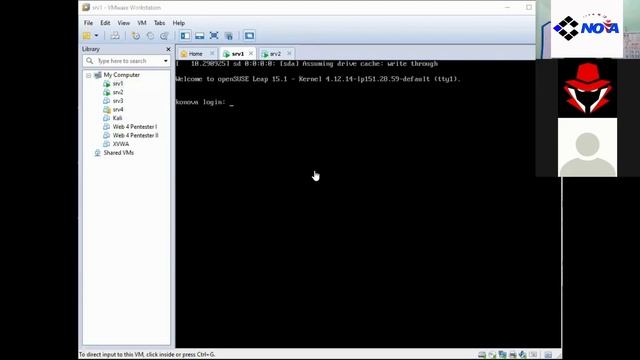This screenshot has height=360, width=640.
Task: Click the network adapter status icon
Action: point(502,355)
